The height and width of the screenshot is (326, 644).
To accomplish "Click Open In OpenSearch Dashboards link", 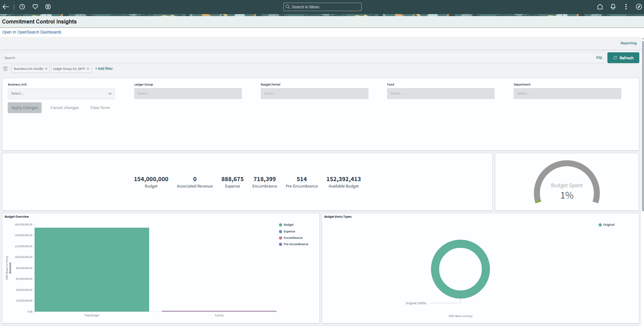I will tap(32, 32).
